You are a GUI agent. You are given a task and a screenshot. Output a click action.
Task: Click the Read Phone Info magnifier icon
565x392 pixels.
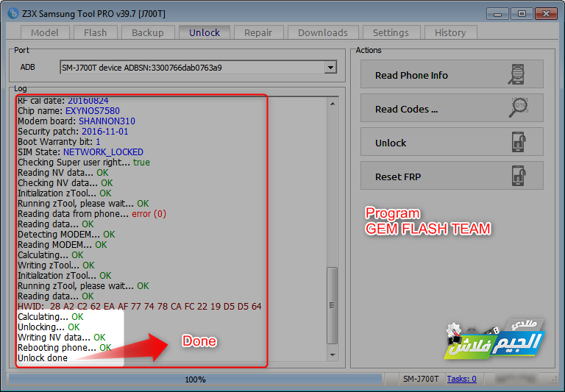tap(516, 74)
